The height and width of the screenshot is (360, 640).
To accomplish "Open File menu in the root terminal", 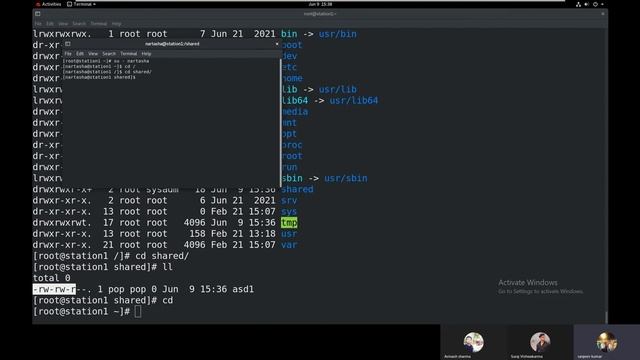I will tap(38, 24).
